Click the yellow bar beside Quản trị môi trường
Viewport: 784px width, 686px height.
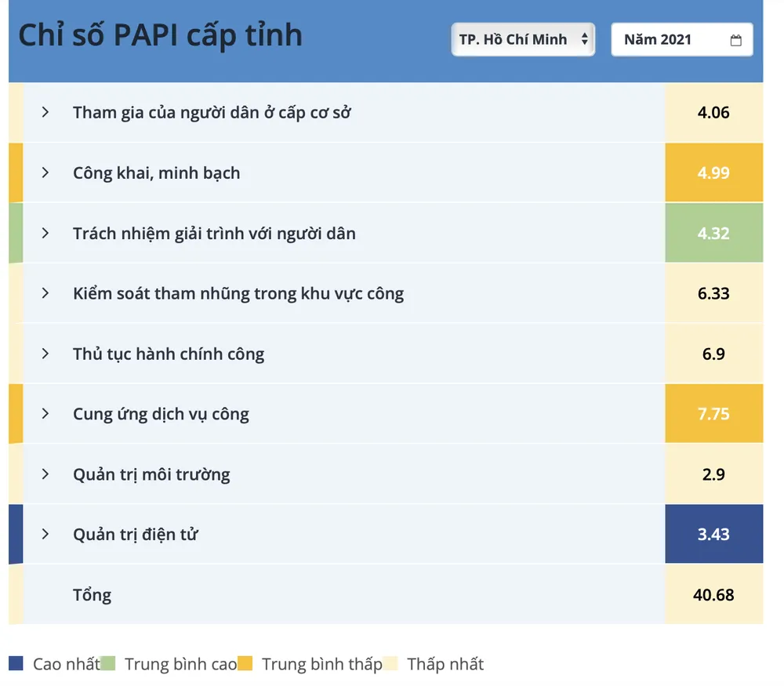point(14,474)
